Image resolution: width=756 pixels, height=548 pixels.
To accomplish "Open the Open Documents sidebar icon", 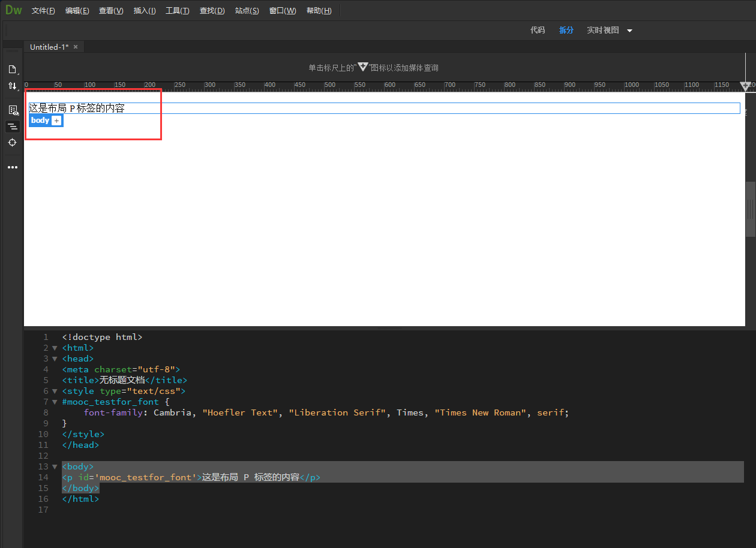I will tap(13, 69).
